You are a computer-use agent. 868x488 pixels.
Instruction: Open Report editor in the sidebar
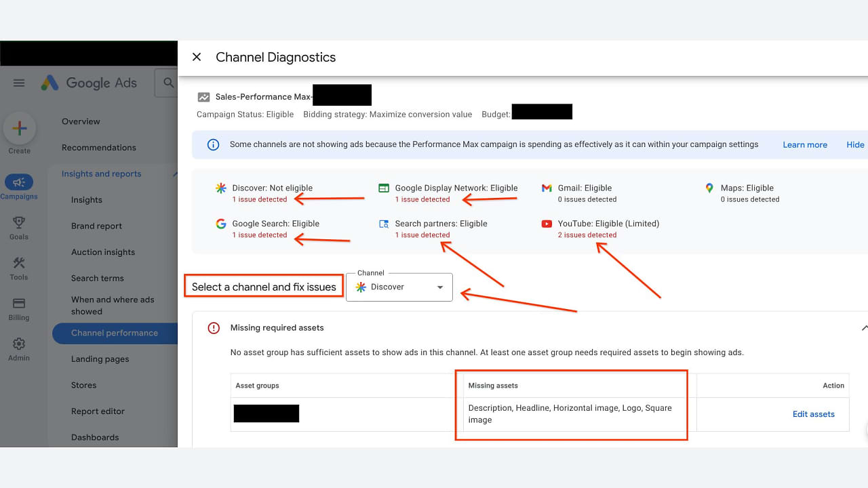[x=98, y=411]
